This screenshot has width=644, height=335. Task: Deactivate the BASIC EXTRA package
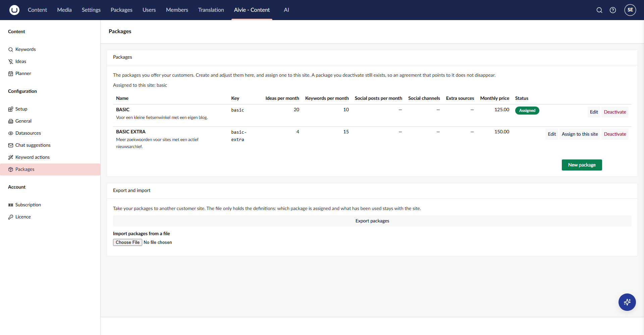coord(615,134)
